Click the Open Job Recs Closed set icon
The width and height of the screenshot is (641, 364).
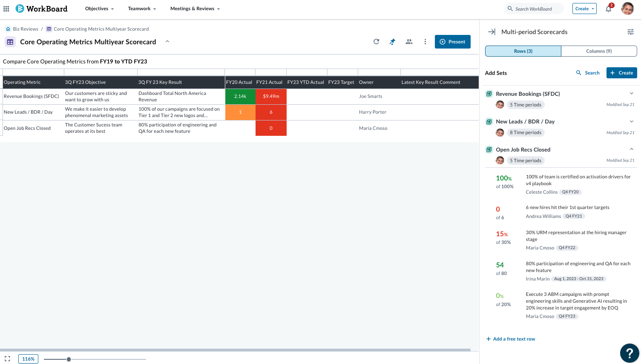[489, 149]
